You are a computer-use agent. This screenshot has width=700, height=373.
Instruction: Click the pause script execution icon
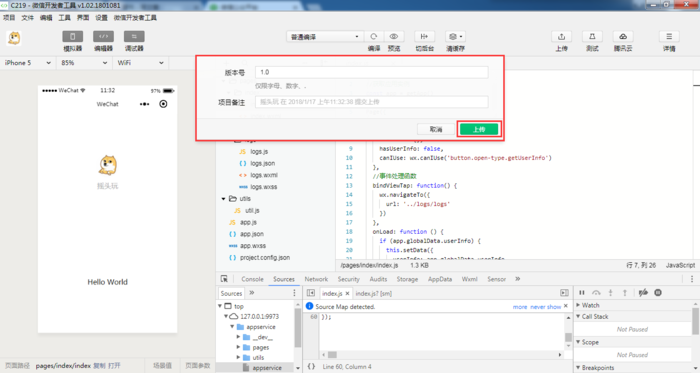(582, 293)
